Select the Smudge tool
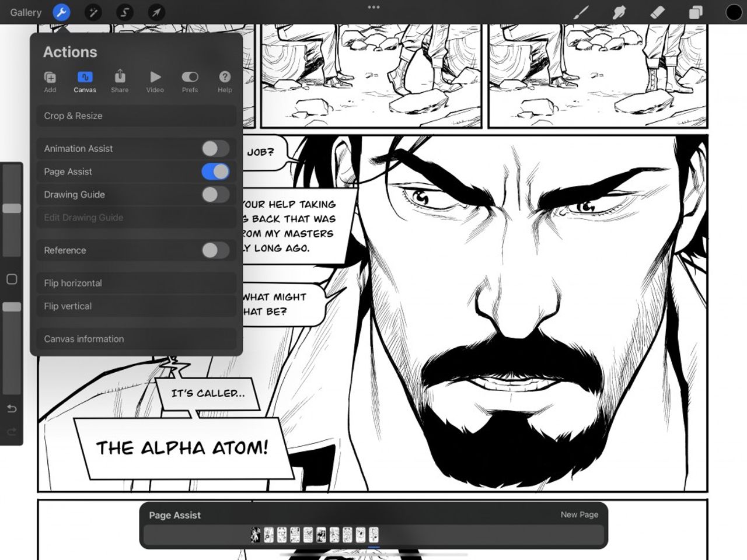 click(619, 12)
